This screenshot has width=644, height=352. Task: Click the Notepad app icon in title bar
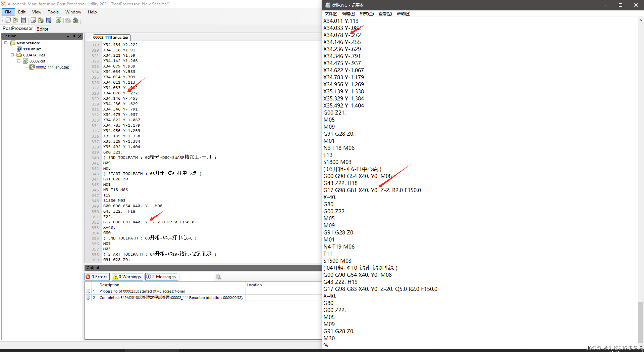tap(328, 5)
